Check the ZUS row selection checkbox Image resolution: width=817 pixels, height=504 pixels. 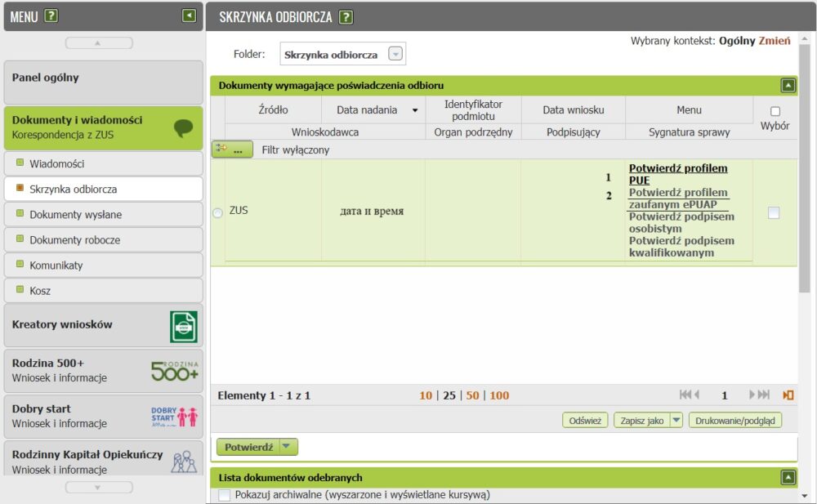tap(774, 212)
